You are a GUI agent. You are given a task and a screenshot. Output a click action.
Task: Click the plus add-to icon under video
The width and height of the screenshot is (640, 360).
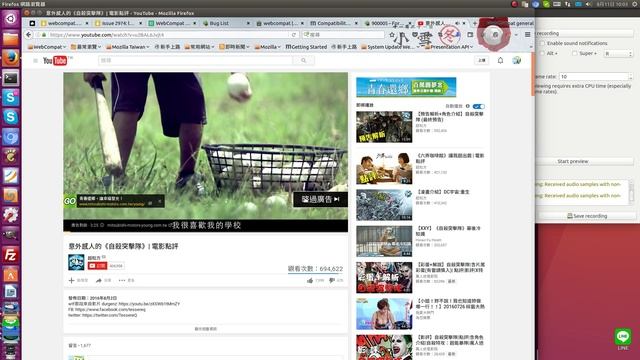pyautogui.click(x=71, y=280)
